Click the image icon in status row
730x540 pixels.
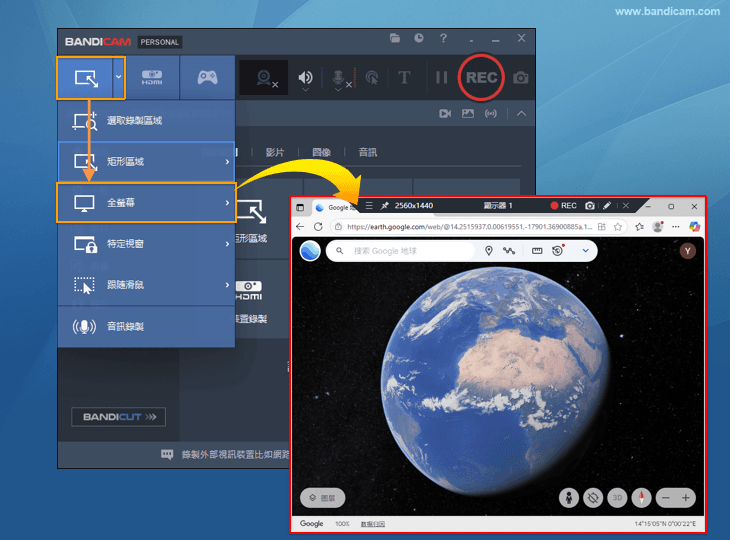pos(467,114)
